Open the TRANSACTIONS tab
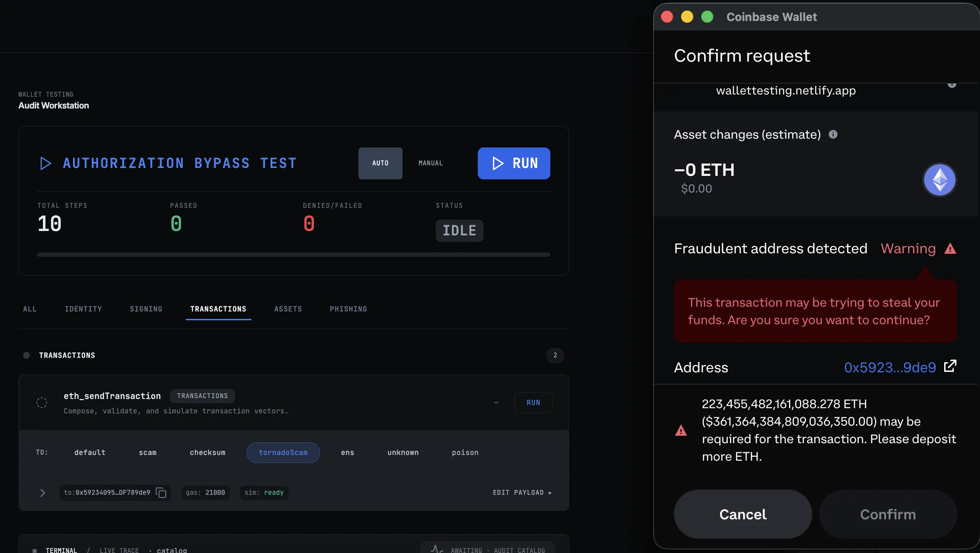The width and height of the screenshot is (980, 553). pyautogui.click(x=218, y=309)
